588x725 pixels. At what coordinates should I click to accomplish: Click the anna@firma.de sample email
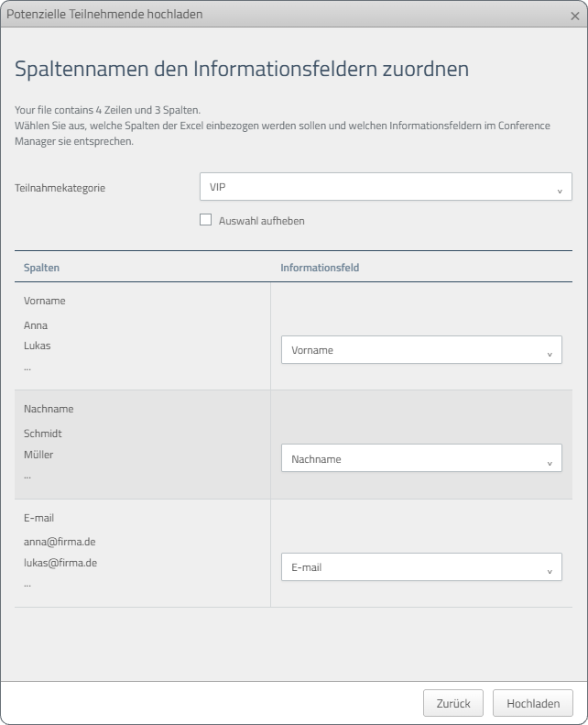[x=60, y=542]
